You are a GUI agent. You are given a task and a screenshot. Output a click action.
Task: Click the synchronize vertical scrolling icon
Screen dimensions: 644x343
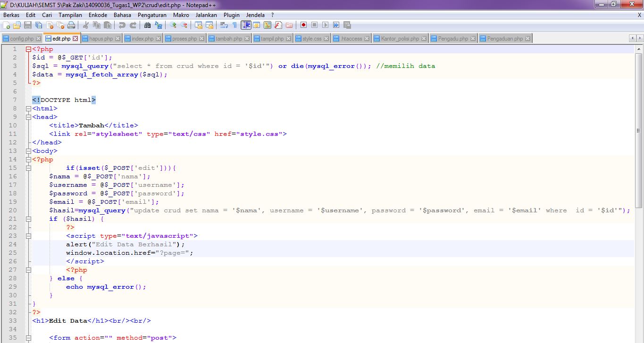click(198, 25)
